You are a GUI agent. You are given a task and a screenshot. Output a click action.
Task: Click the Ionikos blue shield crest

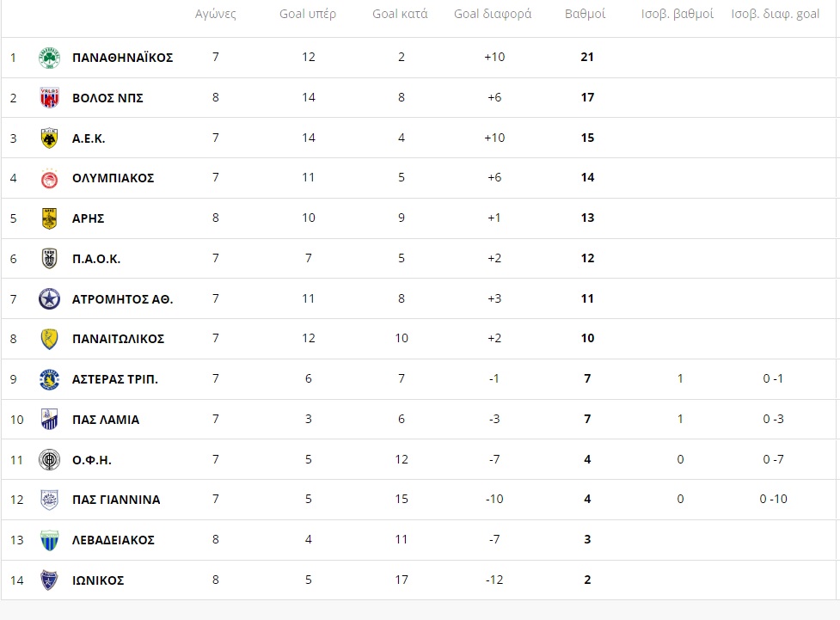tap(49, 580)
